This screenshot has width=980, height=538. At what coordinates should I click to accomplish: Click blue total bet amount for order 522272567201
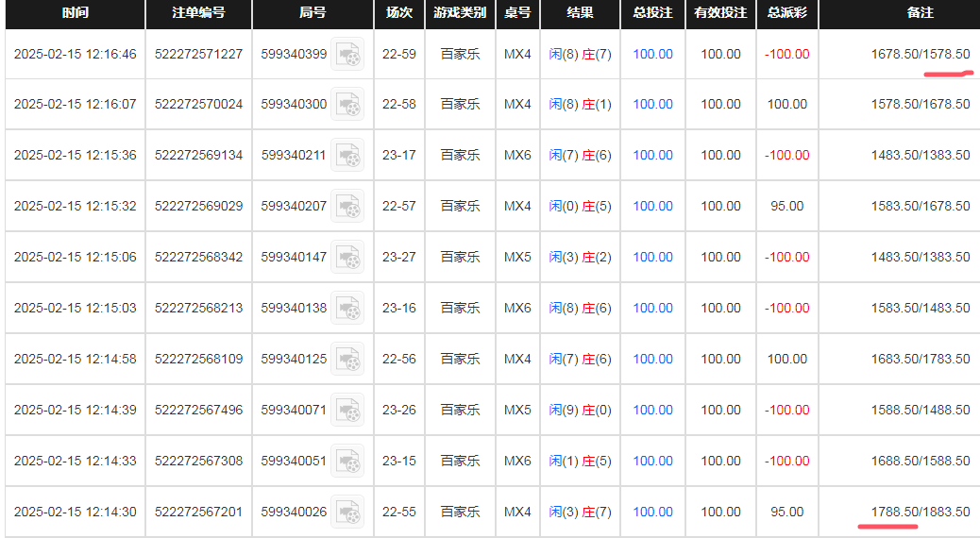coord(652,513)
